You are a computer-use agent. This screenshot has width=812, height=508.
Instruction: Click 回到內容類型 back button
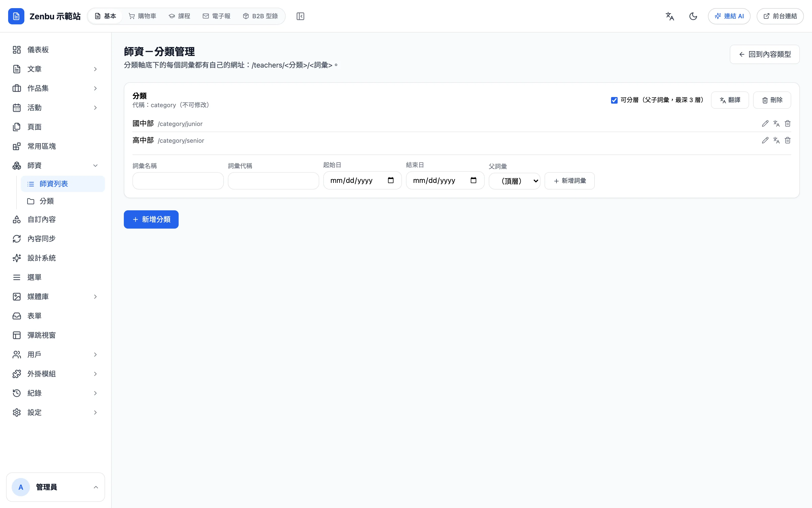[x=764, y=54]
